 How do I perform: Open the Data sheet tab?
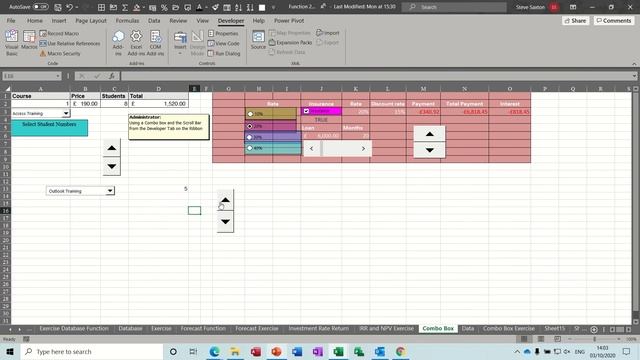(x=468, y=329)
